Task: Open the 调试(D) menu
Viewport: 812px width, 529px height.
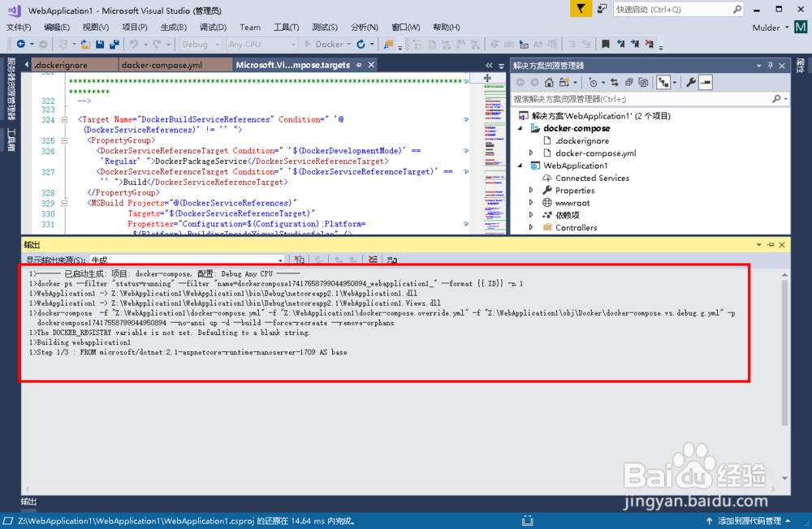Action: point(213,28)
